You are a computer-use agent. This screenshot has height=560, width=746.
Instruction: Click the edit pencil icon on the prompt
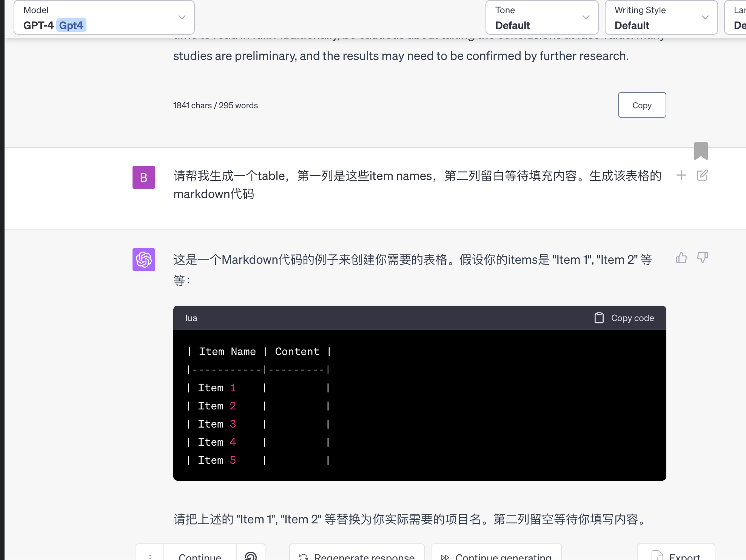(x=702, y=175)
